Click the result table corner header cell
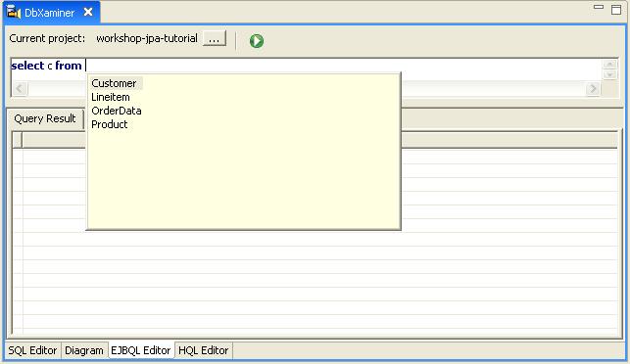This screenshot has width=630, height=364. pyautogui.click(x=18, y=140)
